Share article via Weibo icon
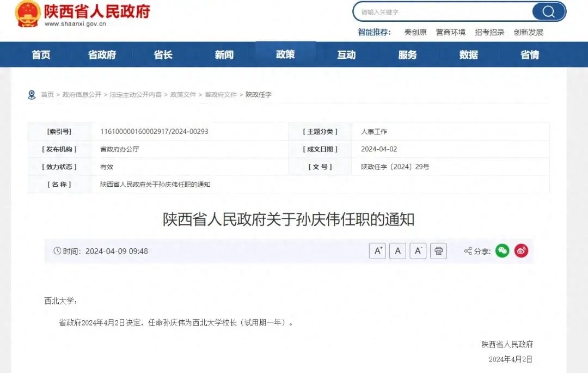 point(521,251)
